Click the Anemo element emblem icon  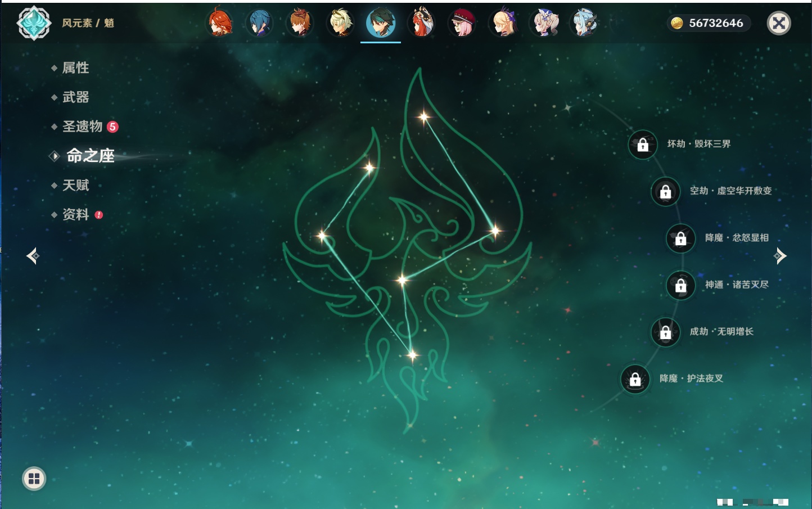(34, 23)
